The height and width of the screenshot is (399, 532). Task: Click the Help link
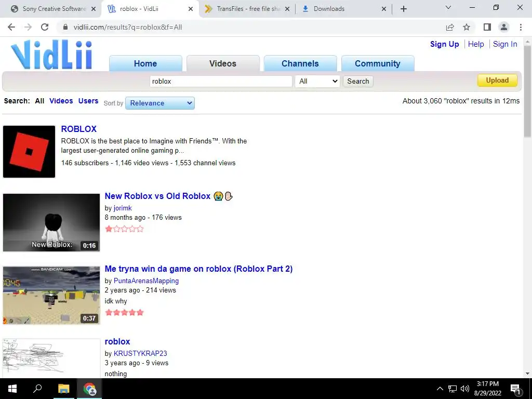point(476,44)
